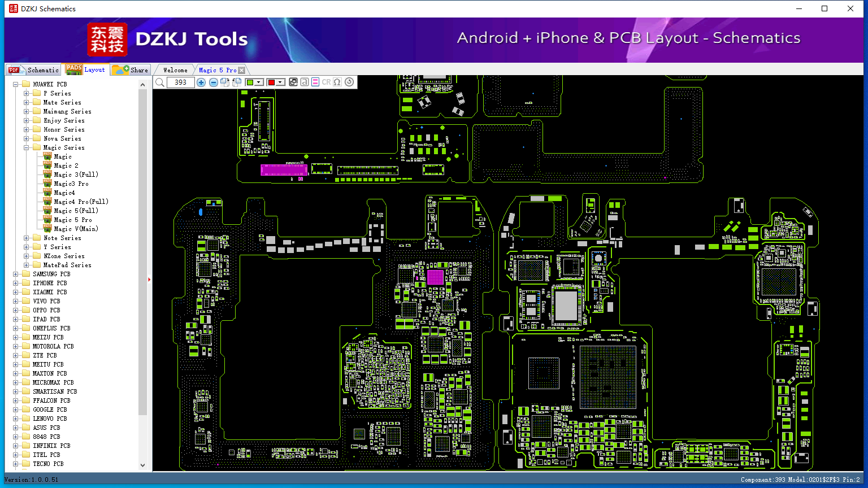Click the VIVO PCB folder icon
Screen dimensions: 868x488
click(26, 301)
